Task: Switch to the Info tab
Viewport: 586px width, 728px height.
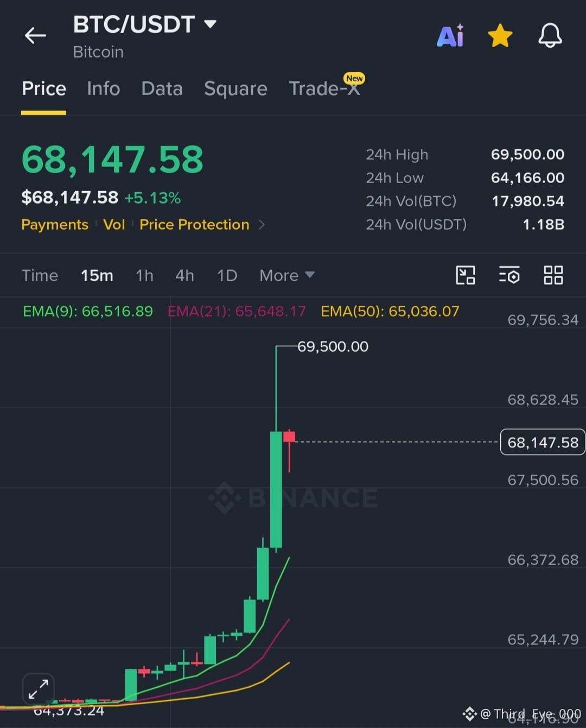Action: coord(103,88)
